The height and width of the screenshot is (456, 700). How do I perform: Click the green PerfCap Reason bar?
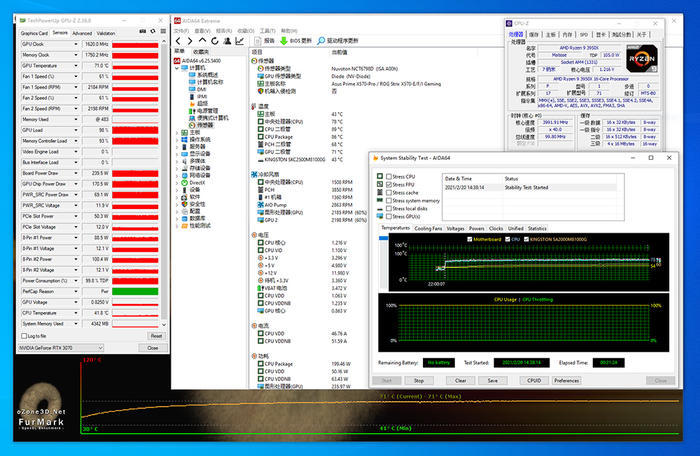135,291
